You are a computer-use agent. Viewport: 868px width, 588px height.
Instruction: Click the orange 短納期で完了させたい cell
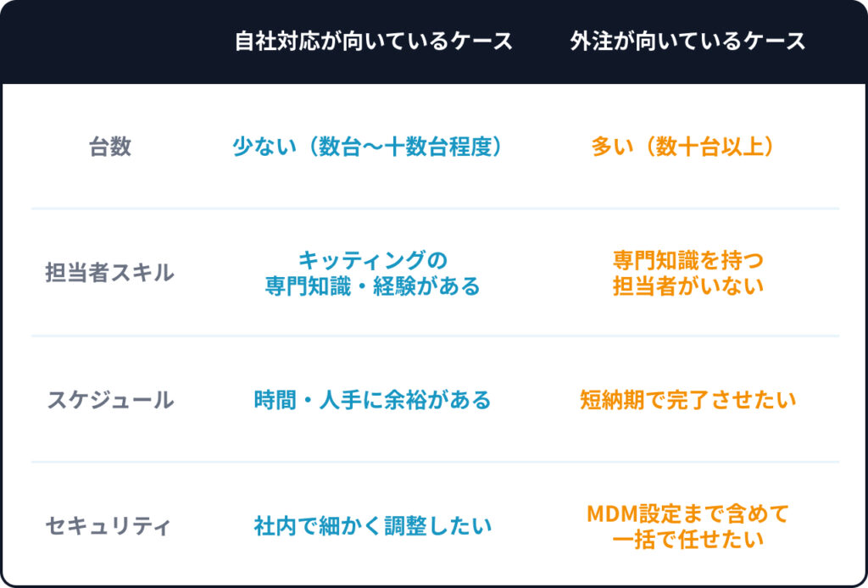pos(687,400)
